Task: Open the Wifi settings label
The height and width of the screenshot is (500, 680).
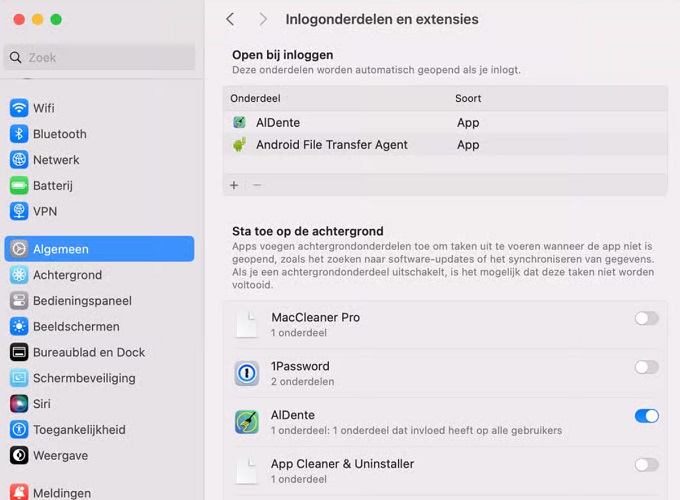Action: point(44,108)
